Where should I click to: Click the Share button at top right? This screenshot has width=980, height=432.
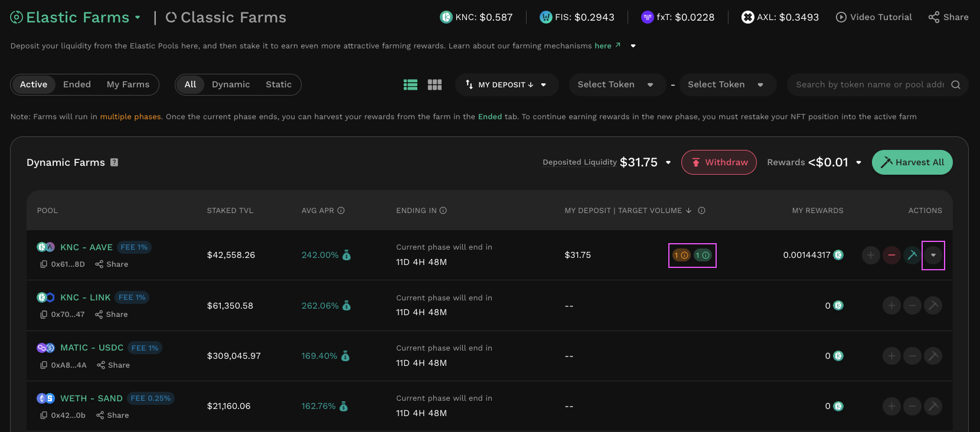(948, 17)
